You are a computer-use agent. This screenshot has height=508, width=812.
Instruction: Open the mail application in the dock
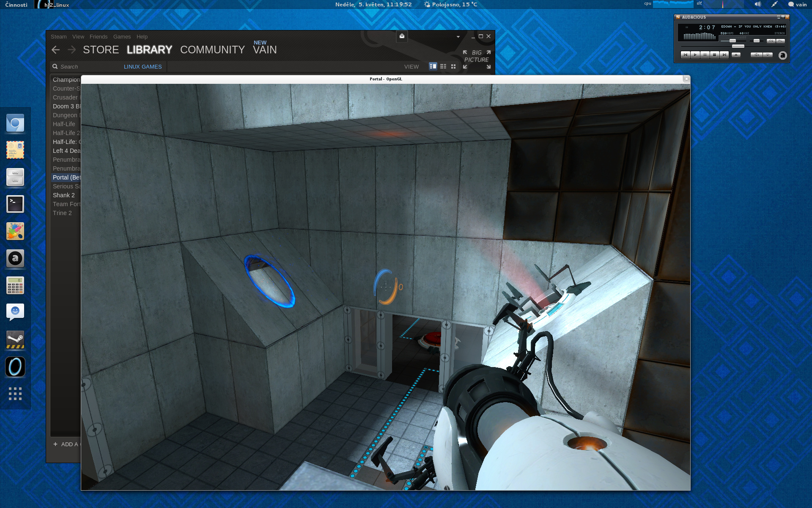[x=15, y=150]
